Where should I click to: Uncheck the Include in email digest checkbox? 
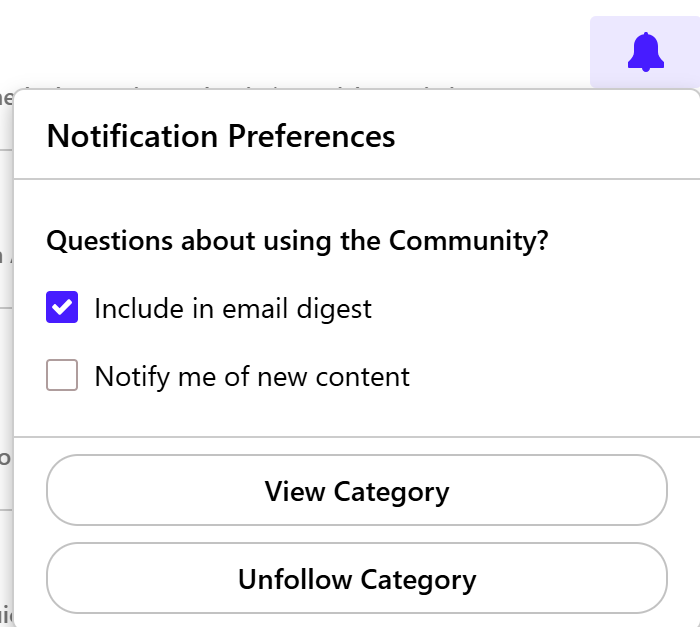click(62, 308)
